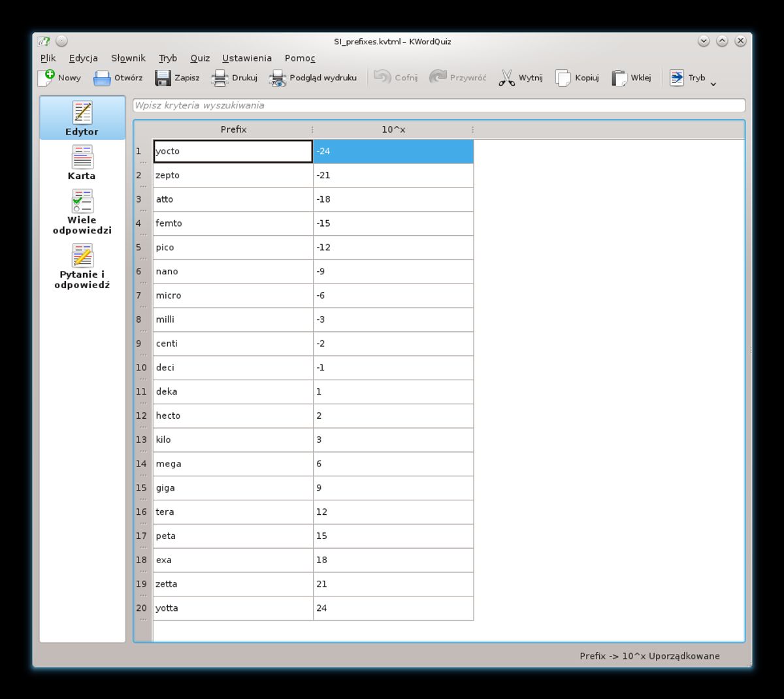This screenshot has height=699, width=784.
Task: Select the yotta cell
Action: (233, 608)
